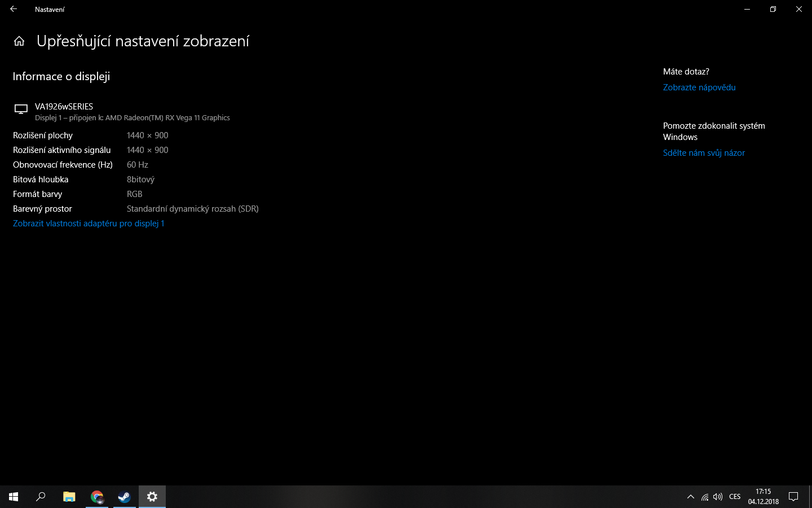Click the Rozlišení plochy label
812x508 pixels.
pos(43,135)
